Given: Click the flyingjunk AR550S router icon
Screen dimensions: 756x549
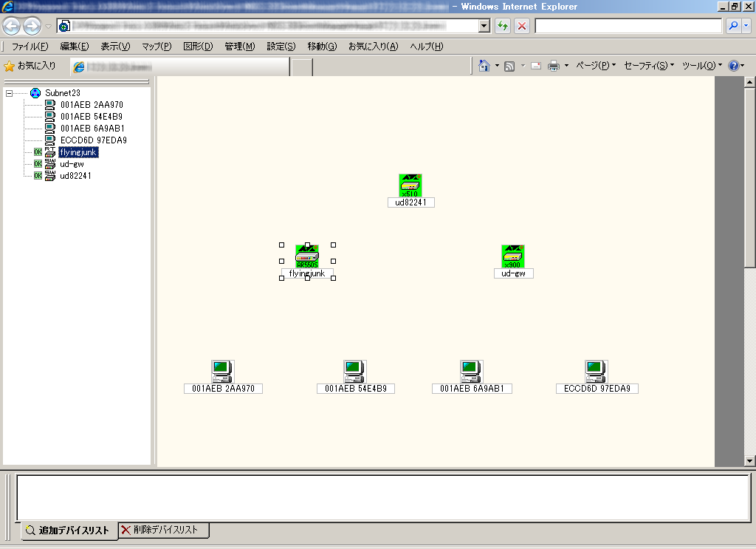Looking at the screenshot, I should 307,256.
